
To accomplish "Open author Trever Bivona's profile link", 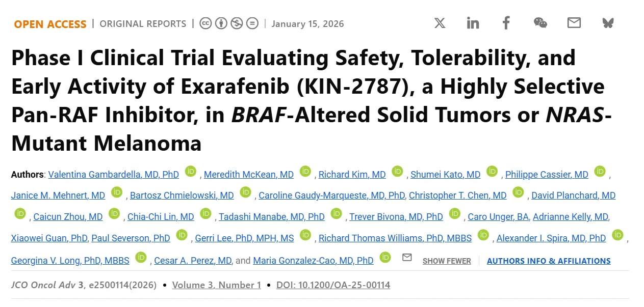I will pos(396,217).
